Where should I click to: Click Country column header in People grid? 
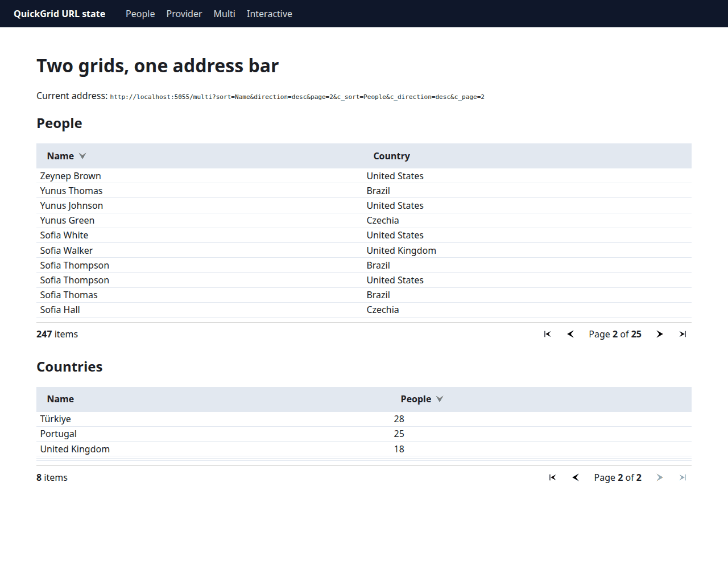pyautogui.click(x=391, y=156)
